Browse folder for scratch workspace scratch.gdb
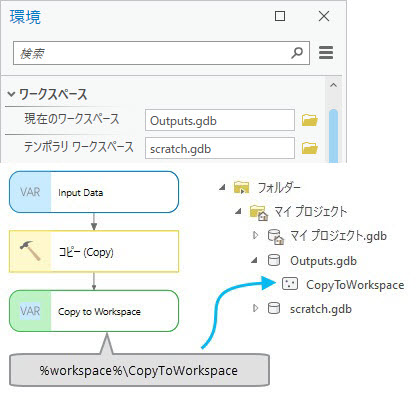Image resolution: width=417 pixels, height=399 pixels. pyautogui.click(x=309, y=148)
